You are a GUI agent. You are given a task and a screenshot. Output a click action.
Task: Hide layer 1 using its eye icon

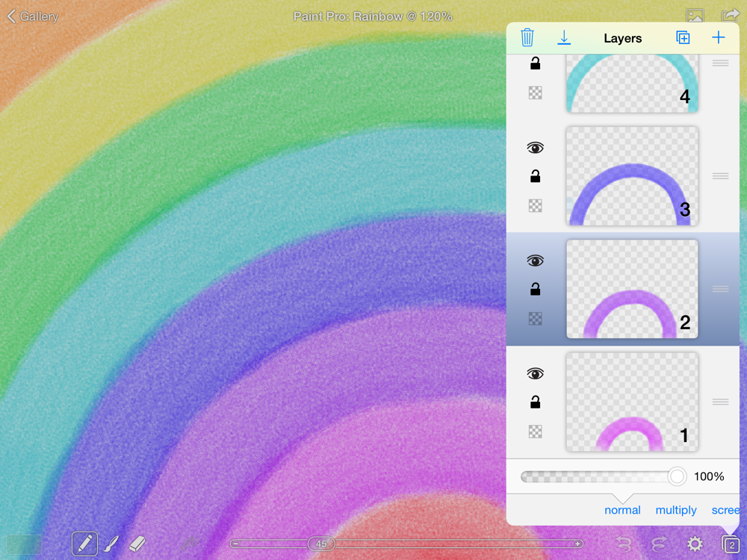[535, 374]
